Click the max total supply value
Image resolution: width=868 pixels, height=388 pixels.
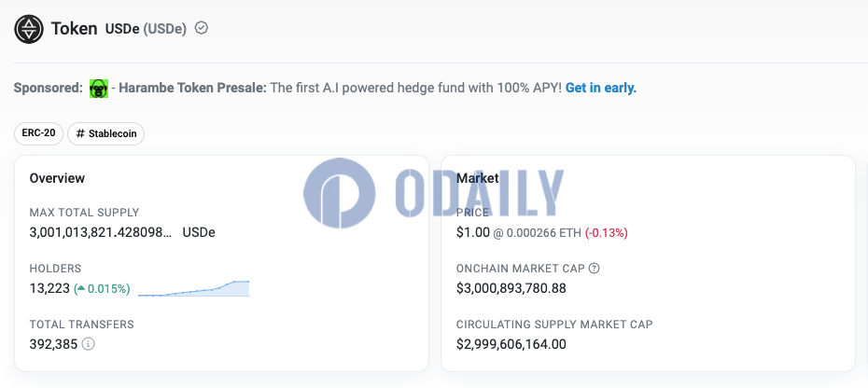[101, 232]
